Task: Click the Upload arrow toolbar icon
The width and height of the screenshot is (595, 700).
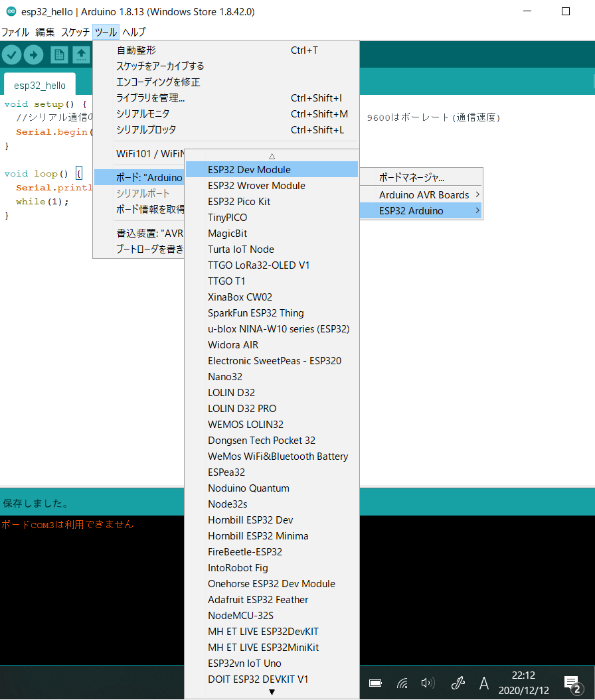Action: pos(33,55)
